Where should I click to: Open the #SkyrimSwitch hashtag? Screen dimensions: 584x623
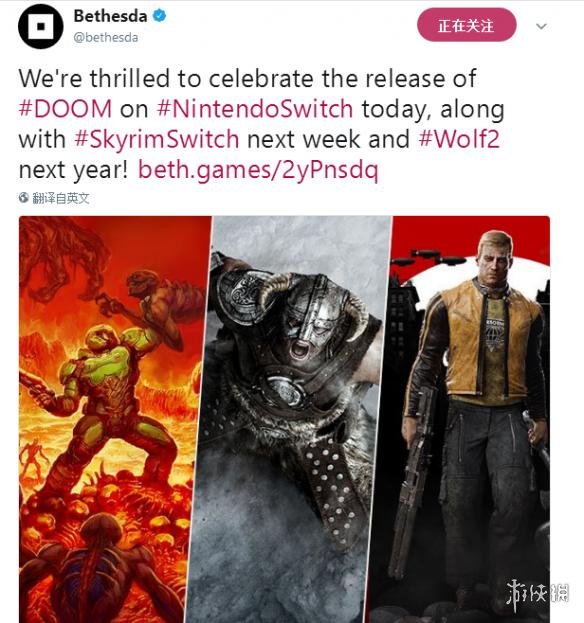tap(157, 139)
